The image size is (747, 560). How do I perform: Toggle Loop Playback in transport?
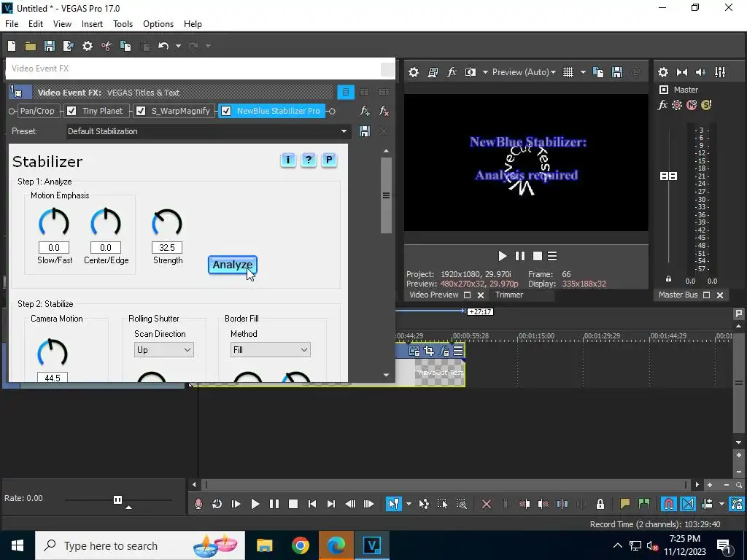click(217, 504)
